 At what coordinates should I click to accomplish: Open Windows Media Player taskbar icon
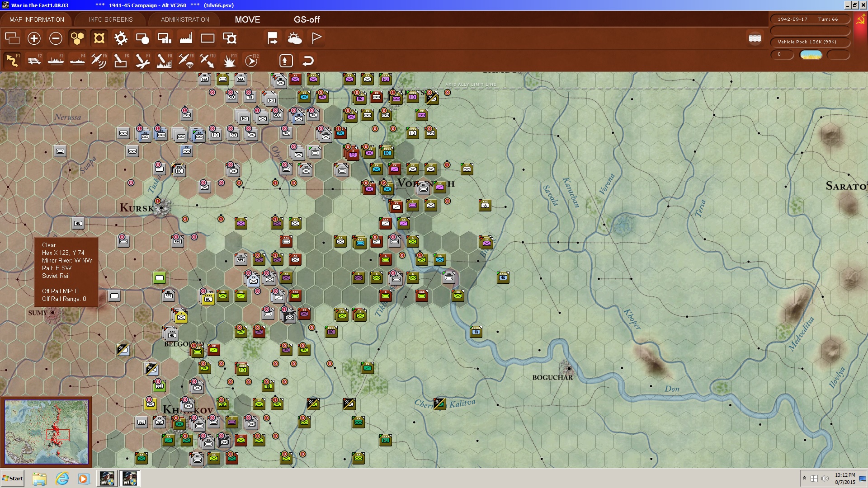pyautogui.click(x=84, y=479)
